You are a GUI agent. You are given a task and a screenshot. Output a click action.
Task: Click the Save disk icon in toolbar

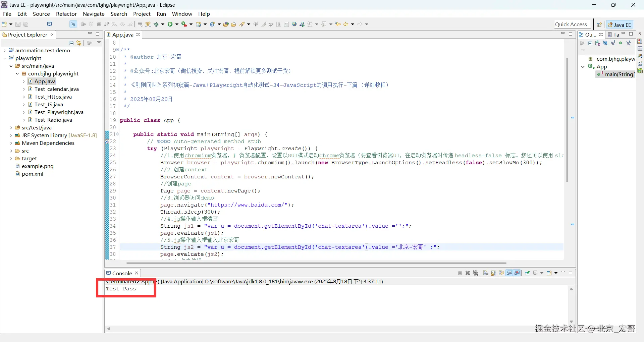coord(18,24)
